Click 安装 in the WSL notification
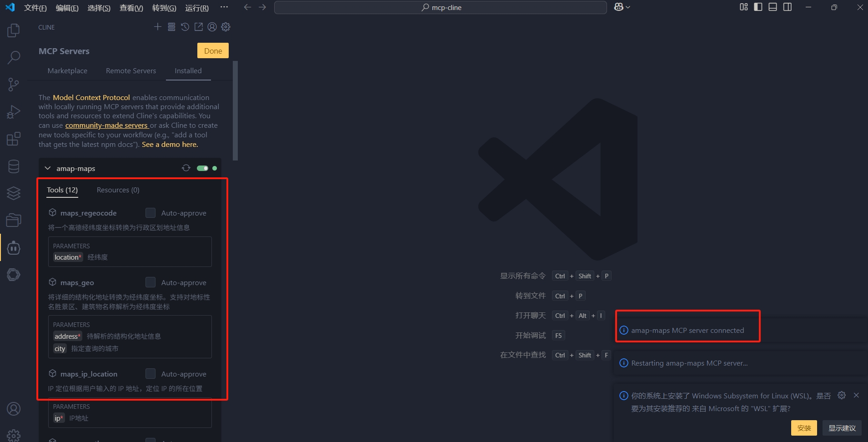 (x=804, y=428)
